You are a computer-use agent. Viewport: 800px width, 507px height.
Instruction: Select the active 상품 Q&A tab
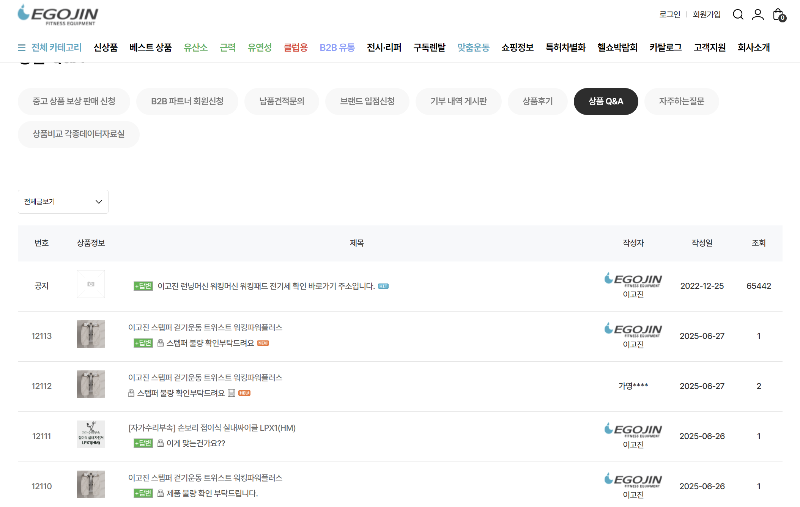click(606, 101)
